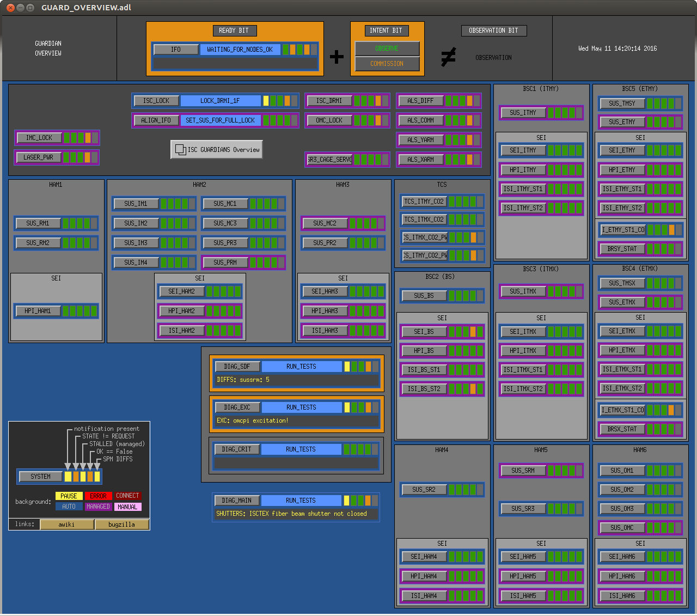Screen dimensions: 697x616
Task: Open the ISC GUARDIANS Overview related display
Action: click(x=217, y=149)
